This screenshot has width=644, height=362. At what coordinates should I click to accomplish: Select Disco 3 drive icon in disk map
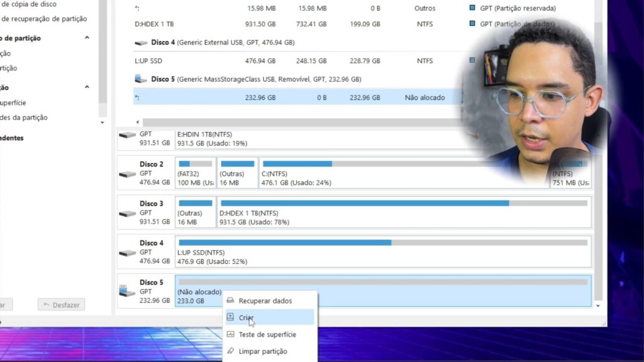[127, 214]
